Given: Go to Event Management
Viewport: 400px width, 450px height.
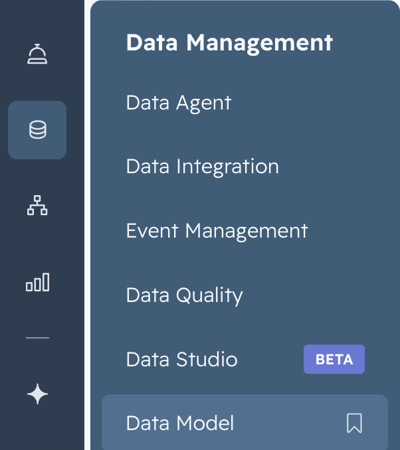Looking at the screenshot, I should click(x=217, y=231).
